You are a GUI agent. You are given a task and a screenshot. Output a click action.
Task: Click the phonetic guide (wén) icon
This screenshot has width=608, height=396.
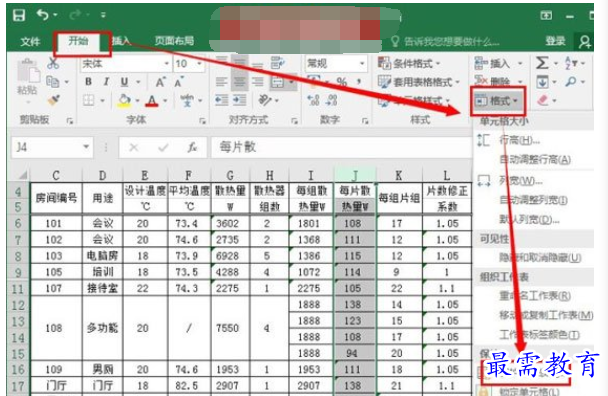188,100
